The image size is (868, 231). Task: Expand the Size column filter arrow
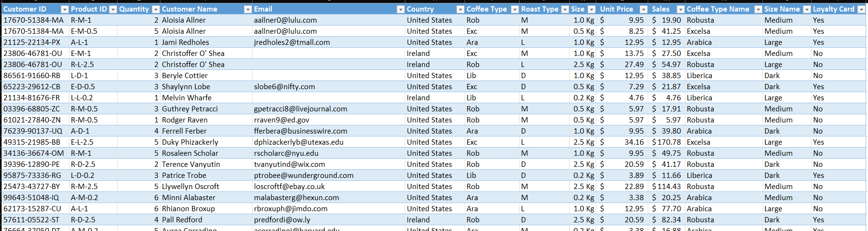(591, 9)
